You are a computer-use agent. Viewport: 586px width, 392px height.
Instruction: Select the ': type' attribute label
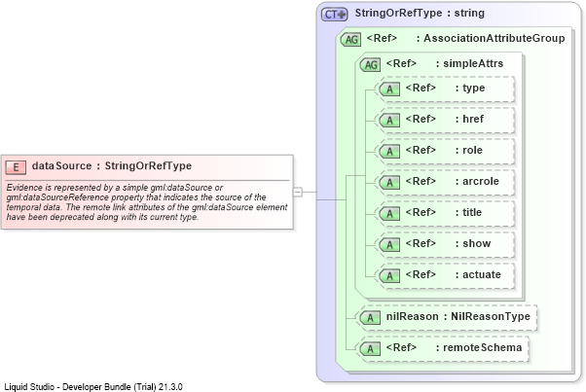[470, 88]
